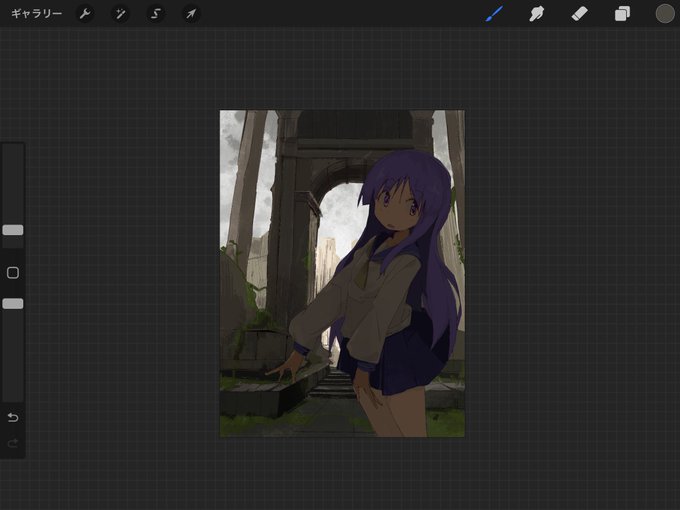
Task: Open the active color picker circle
Action: 664,14
